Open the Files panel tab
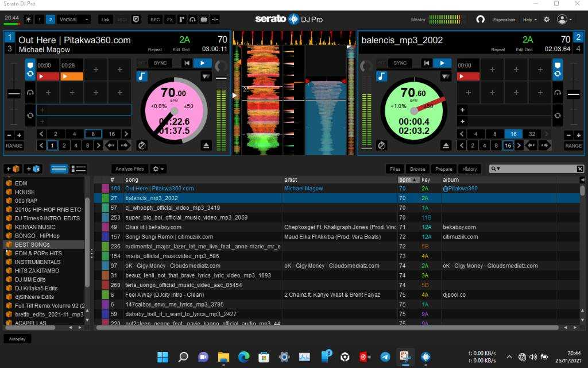The height and width of the screenshot is (368, 588). click(x=395, y=169)
